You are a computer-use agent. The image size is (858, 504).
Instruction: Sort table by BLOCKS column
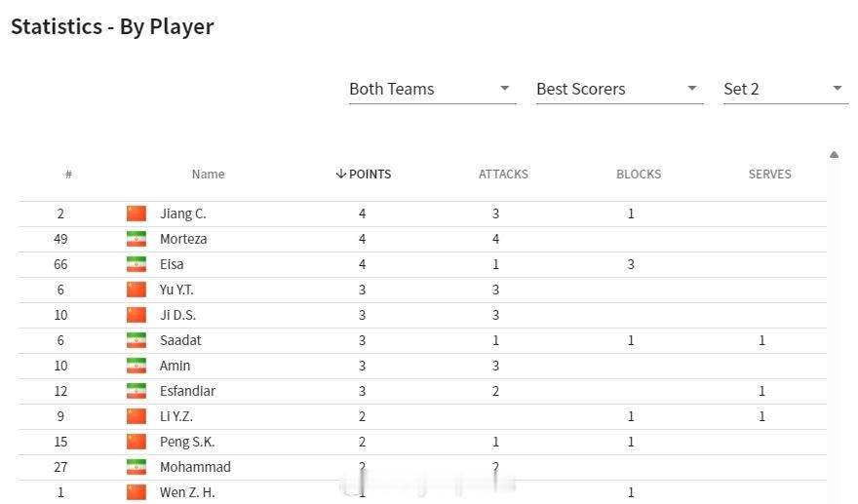tap(639, 174)
